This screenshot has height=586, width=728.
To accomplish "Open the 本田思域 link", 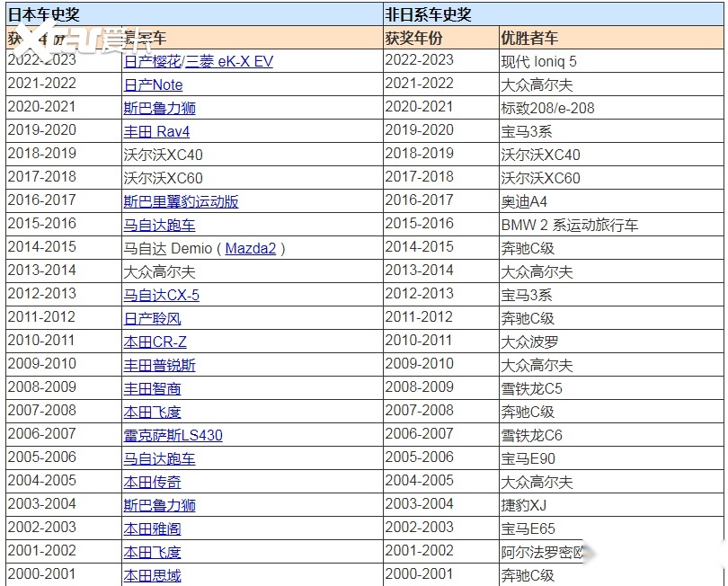I will point(152,576).
